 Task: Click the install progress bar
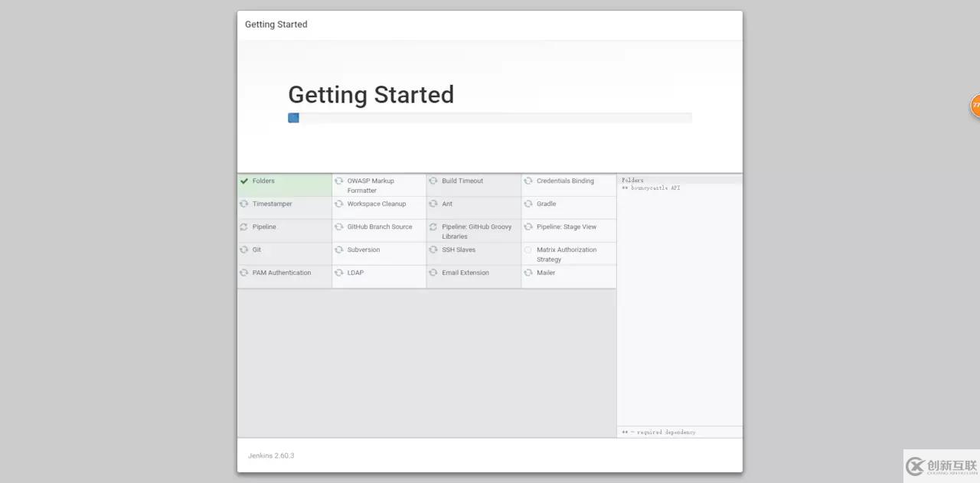coord(490,118)
